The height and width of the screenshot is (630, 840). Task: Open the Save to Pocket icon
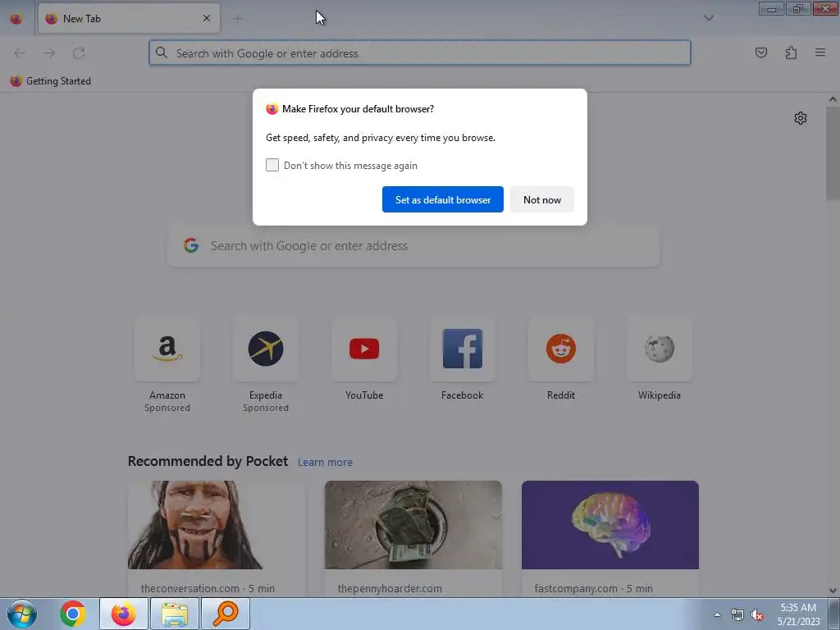(760, 52)
